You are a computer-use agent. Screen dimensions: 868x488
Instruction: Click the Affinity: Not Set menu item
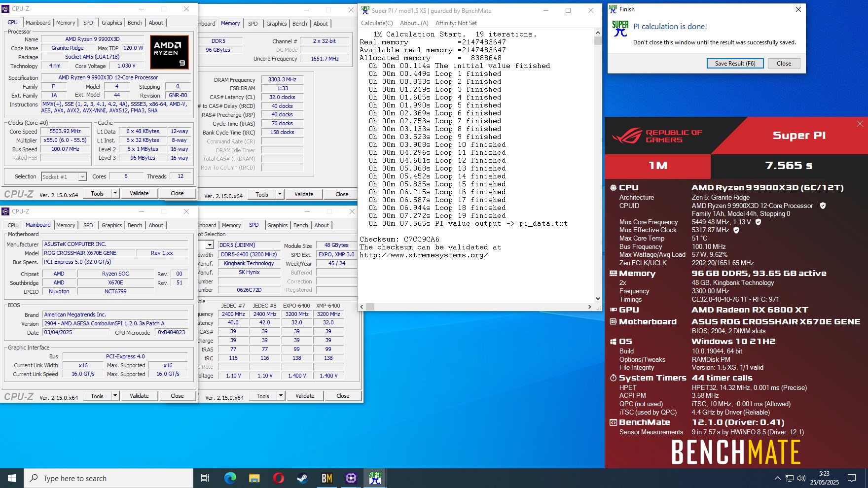click(x=456, y=23)
